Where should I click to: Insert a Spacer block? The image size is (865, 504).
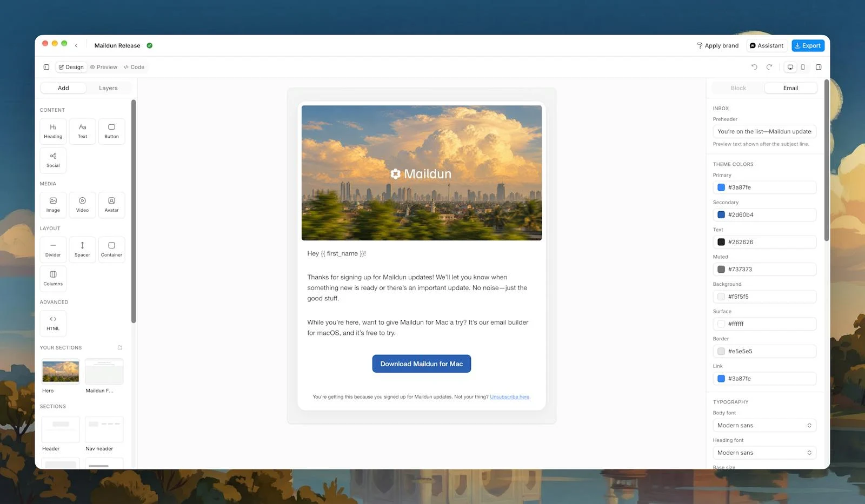[x=82, y=250]
